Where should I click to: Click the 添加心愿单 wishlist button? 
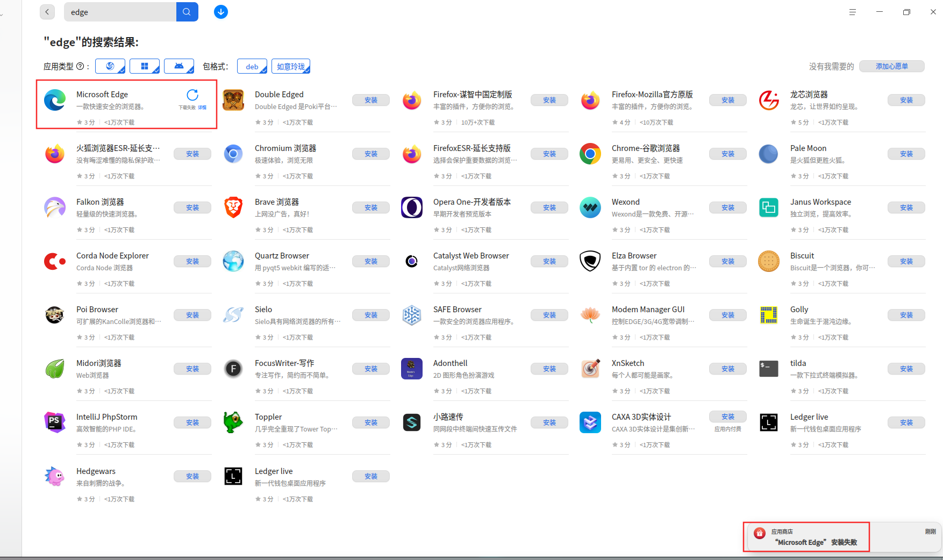[x=892, y=66]
